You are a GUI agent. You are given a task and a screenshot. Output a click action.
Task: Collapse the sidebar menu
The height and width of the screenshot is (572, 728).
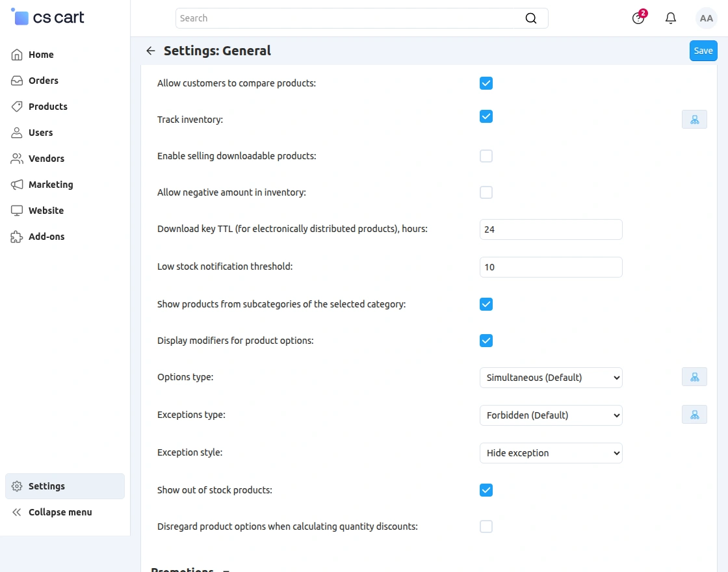click(60, 512)
